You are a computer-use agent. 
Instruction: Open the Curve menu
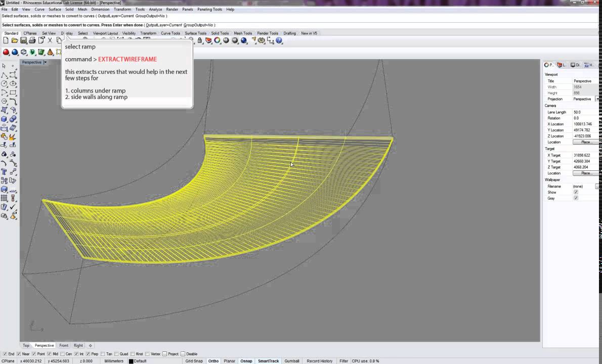[x=39, y=9]
